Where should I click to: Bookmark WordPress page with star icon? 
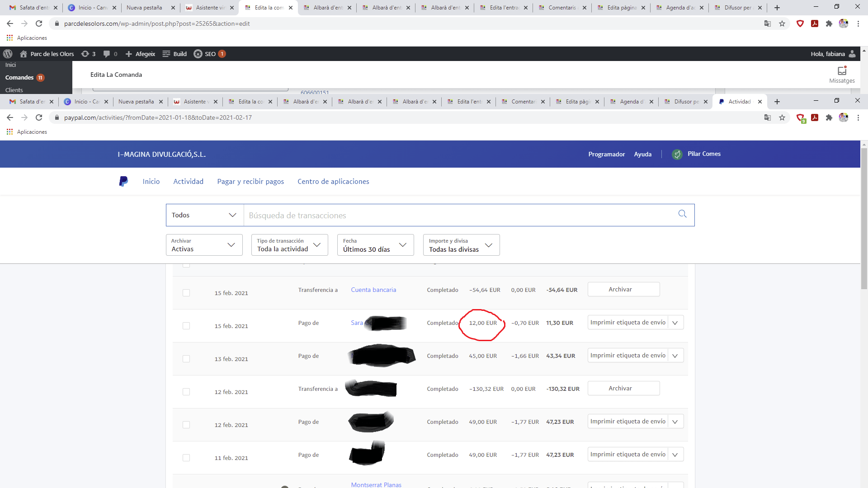point(782,23)
